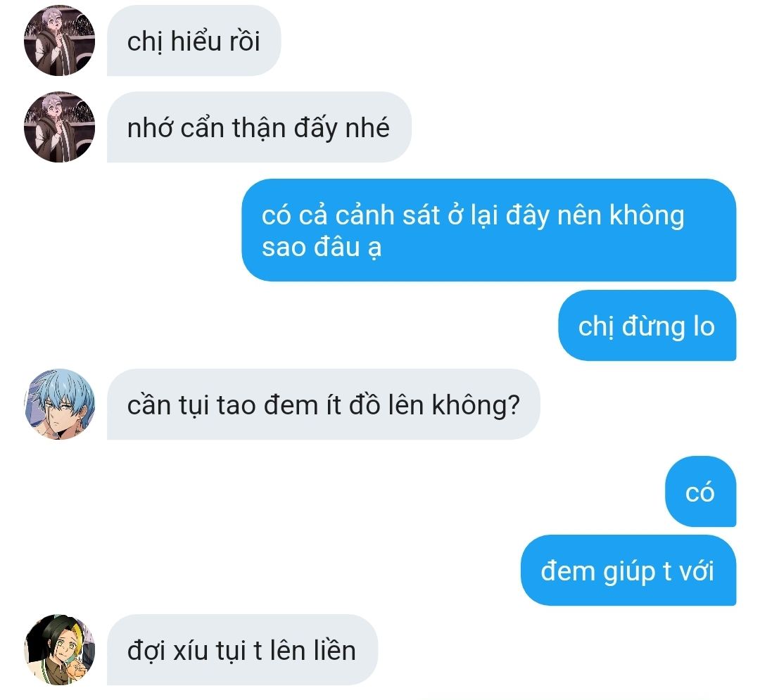Select the "đem giúp t với" sent bubble
The image size is (760, 700).
(628, 571)
